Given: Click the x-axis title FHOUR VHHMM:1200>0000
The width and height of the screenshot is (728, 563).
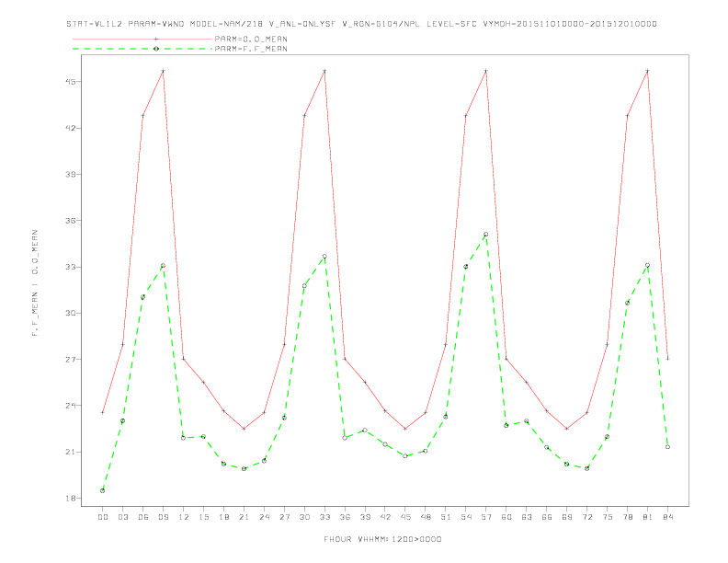Looking at the screenshot, I should pos(382,539).
